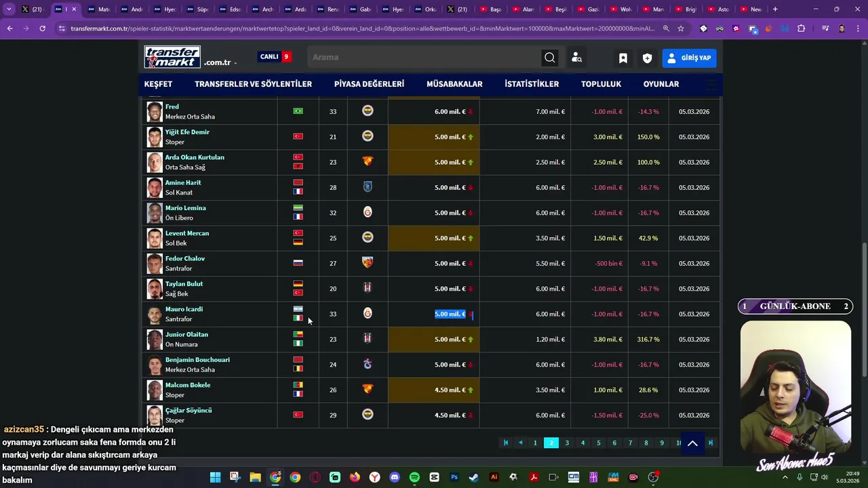This screenshot has width=868, height=488.
Task: Show hidden system tray icons
Action: pos(785,477)
